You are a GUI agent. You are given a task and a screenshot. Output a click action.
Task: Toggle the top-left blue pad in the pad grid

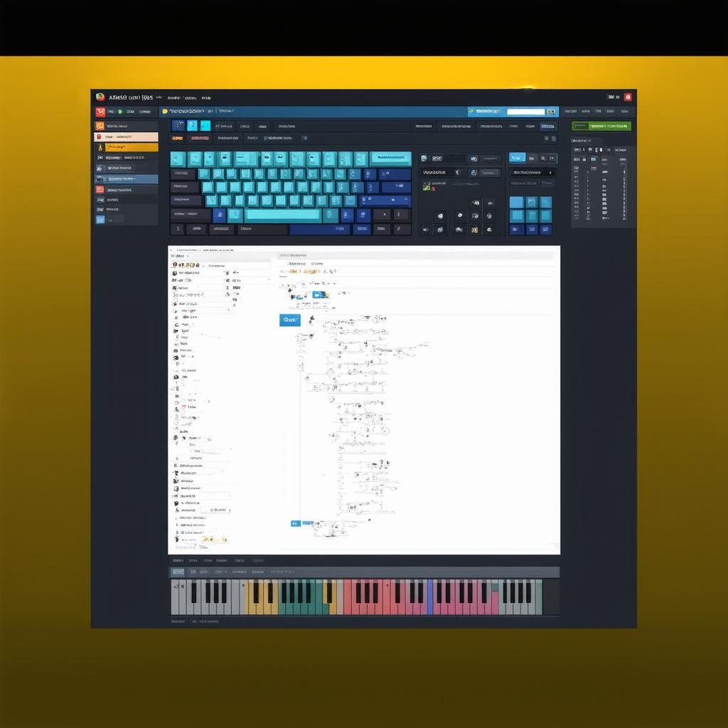[516, 203]
